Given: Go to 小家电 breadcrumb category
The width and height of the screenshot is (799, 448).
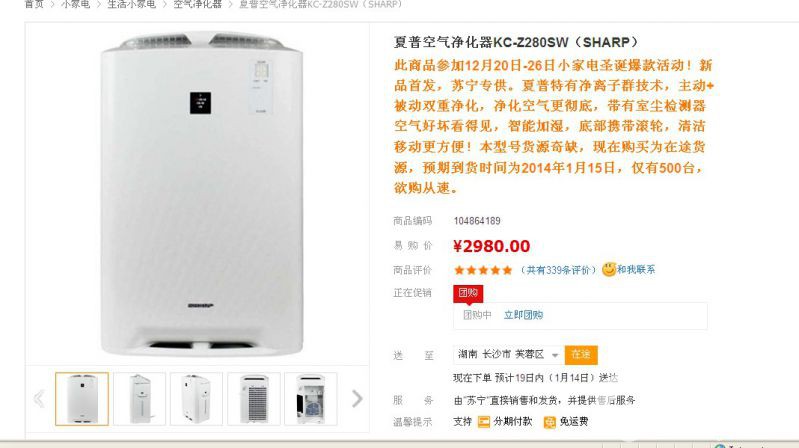Looking at the screenshot, I should 75,4.
